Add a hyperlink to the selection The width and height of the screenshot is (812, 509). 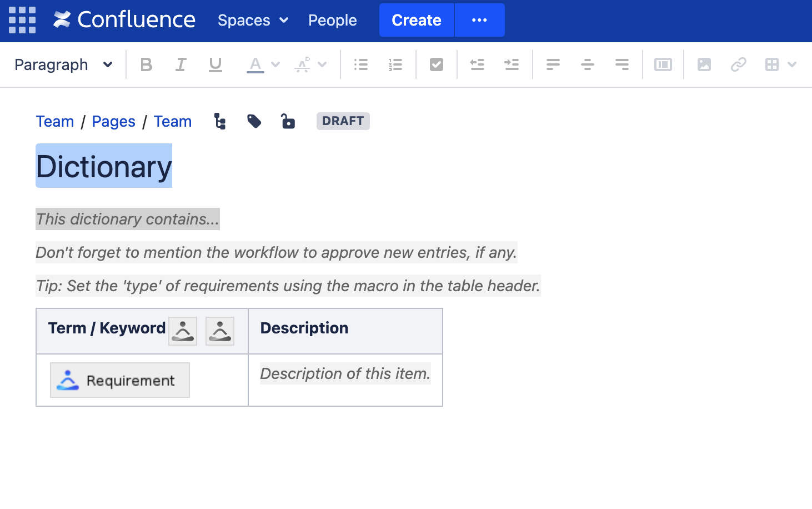point(738,64)
